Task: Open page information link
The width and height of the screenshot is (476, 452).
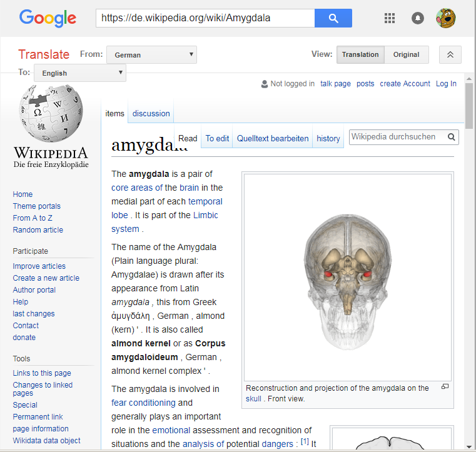Action: [x=41, y=429]
